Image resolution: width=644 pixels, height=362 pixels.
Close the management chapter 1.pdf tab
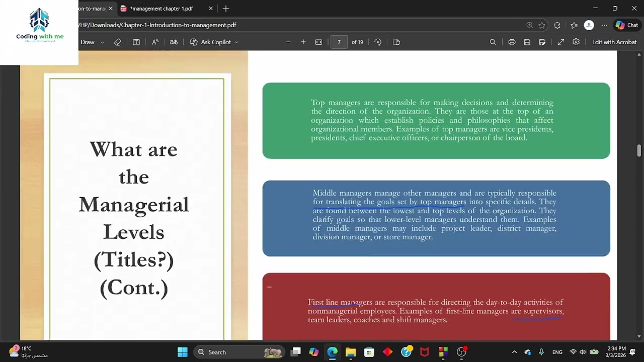pos(211,9)
